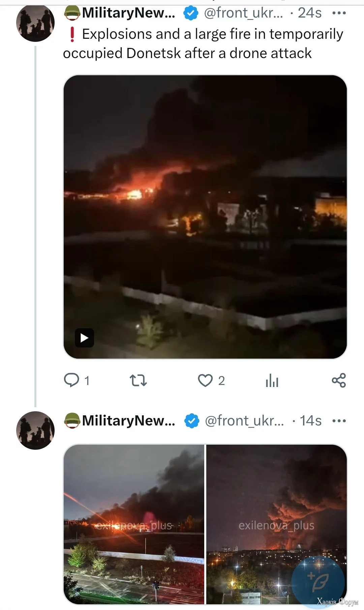Open second tweet's author profile picture
This screenshot has height=610, width=364.
(35, 430)
